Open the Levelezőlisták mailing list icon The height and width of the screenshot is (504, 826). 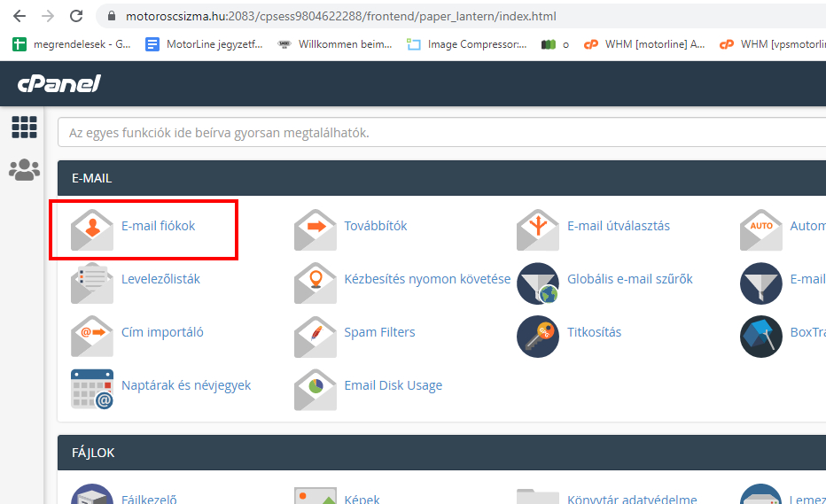[x=92, y=283]
